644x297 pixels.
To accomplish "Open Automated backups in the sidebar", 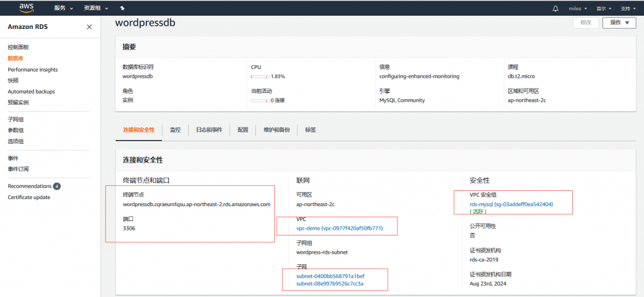I will (x=31, y=92).
